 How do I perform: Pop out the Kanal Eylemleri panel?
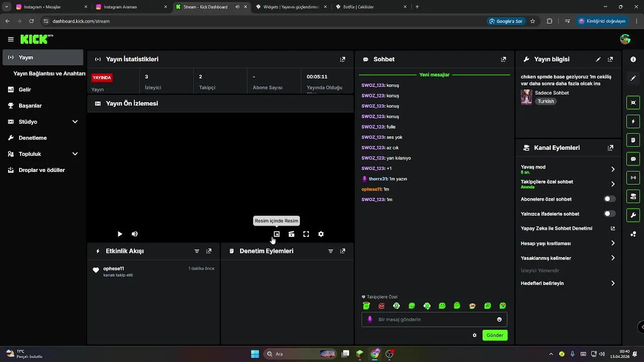click(610, 148)
